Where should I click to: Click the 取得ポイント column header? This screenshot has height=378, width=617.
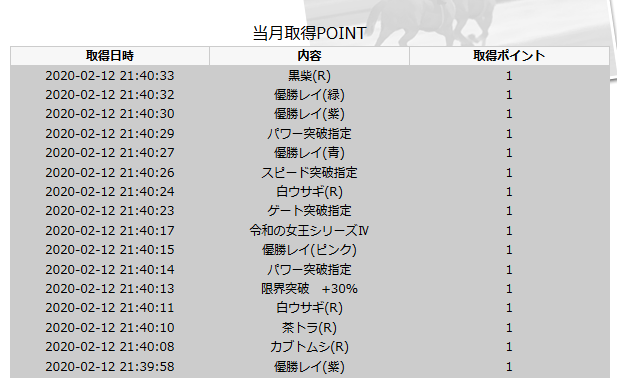coord(509,56)
